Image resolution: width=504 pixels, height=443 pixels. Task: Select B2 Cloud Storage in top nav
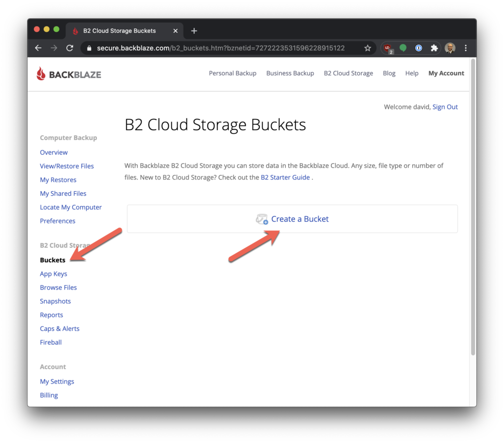click(x=348, y=73)
